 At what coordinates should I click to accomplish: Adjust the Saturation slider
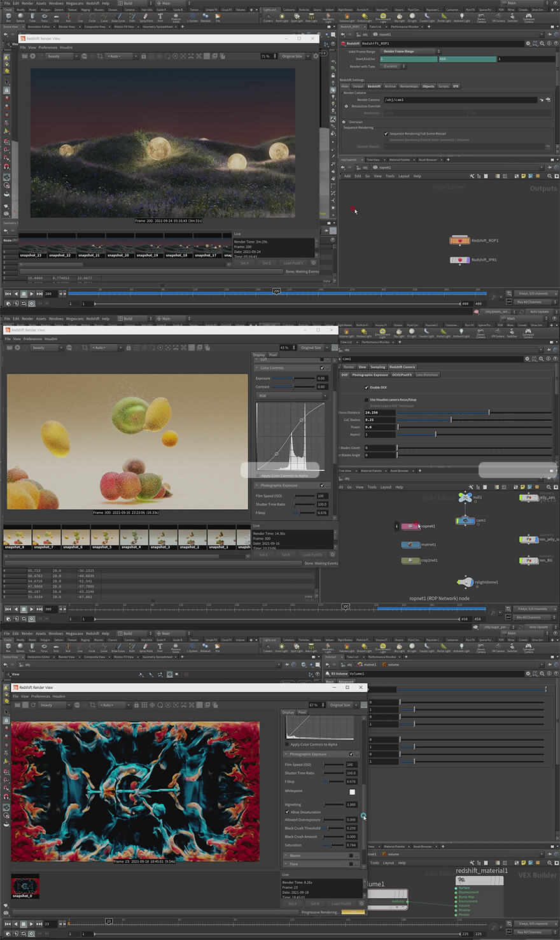point(333,845)
